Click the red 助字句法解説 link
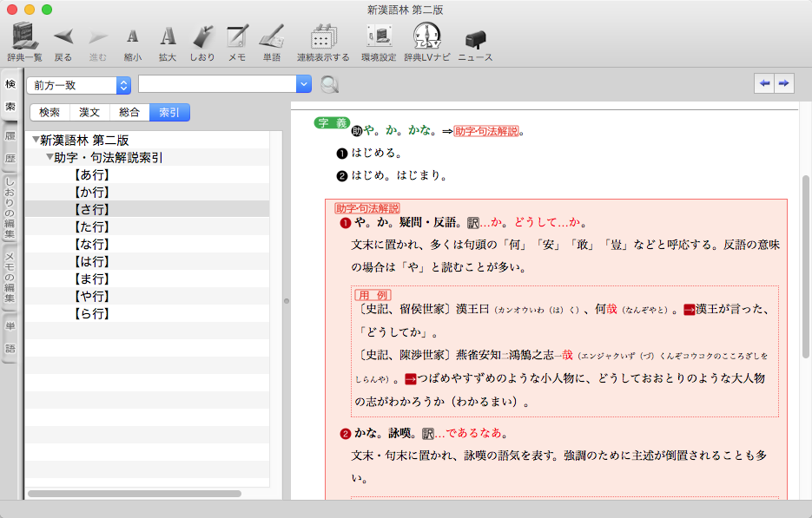Viewport: 812px width, 518px height. tap(486, 131)
